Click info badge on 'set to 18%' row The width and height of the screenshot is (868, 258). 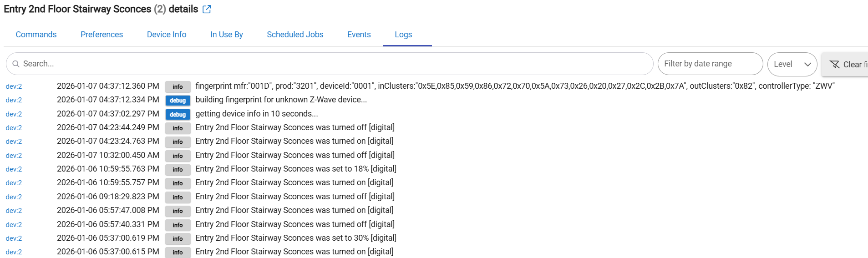pos(178,170)
